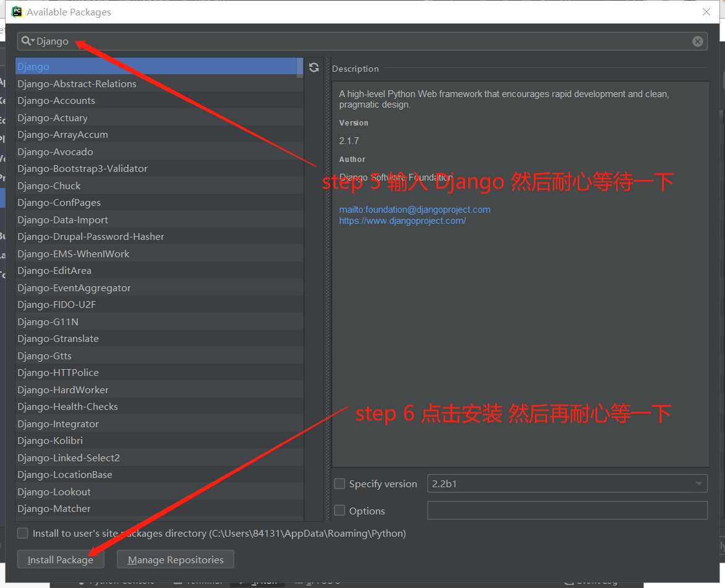Open the version dropdown showing 2.2b1
Viewport: 725px width, 588px height.
coord(567,484)
